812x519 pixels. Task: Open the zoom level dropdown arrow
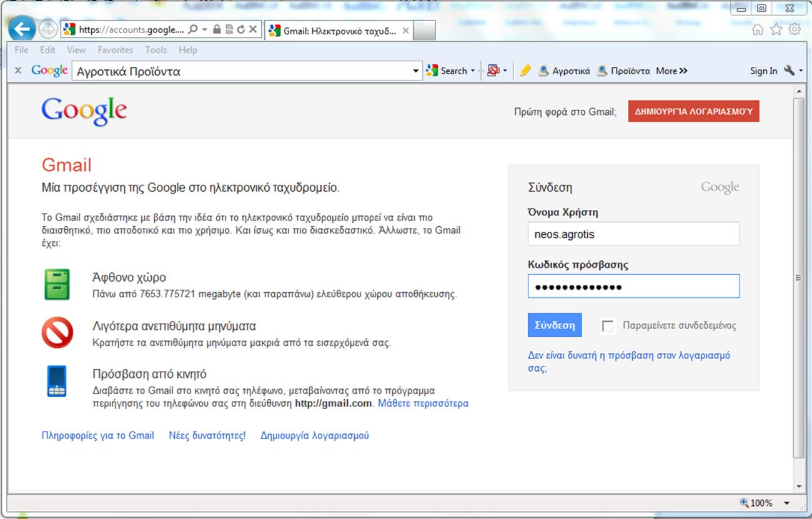coord(786,503)
